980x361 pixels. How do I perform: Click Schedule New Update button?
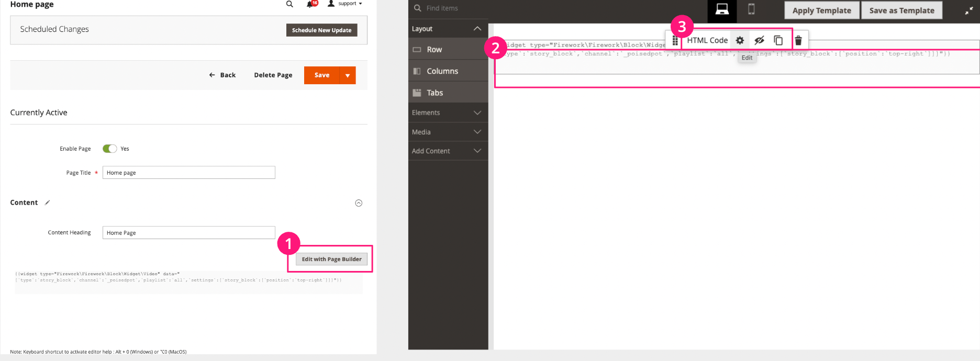coord(321,30)
